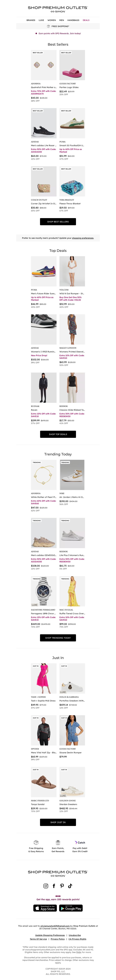Click the SHOP BEST SELLERS button

click(58, 221)
